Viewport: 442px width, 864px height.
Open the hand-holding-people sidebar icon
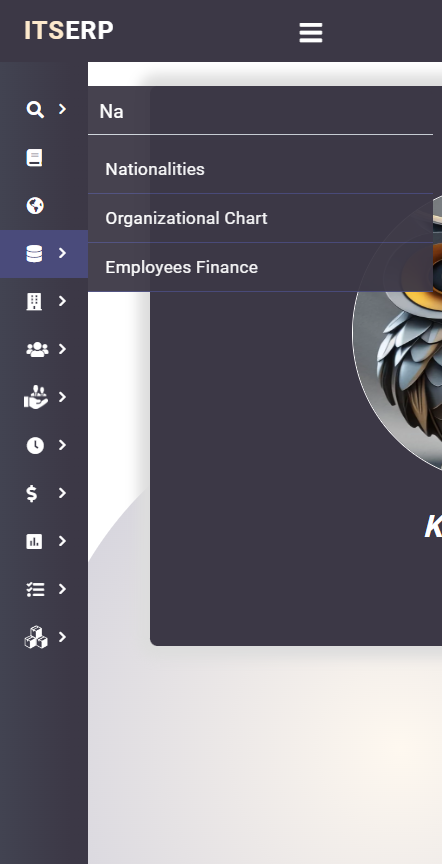36,397
